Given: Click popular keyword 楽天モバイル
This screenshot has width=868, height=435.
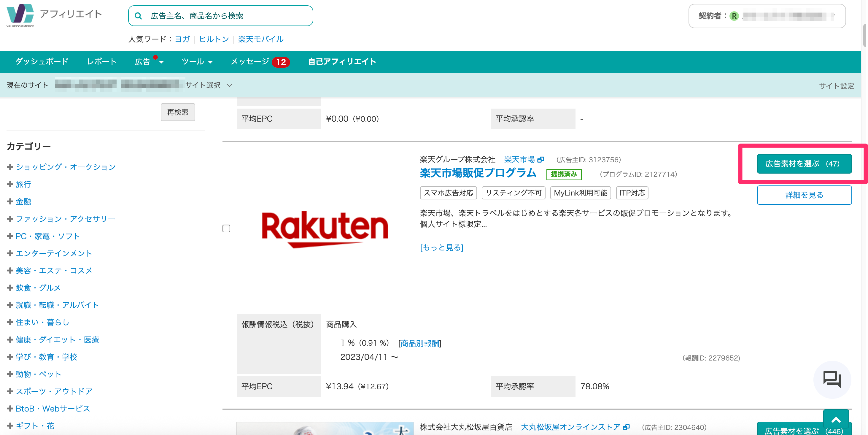Looking at the screenshot, I should [261, 39].
